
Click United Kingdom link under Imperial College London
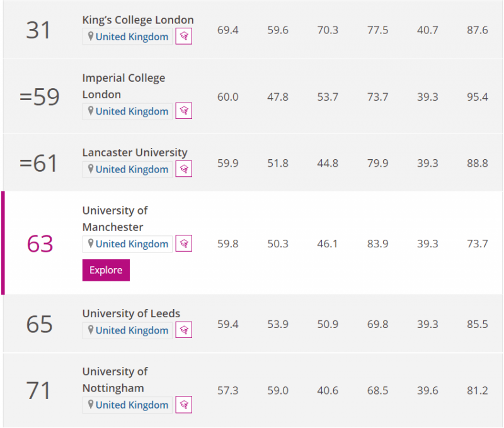(x=132, y=111)
